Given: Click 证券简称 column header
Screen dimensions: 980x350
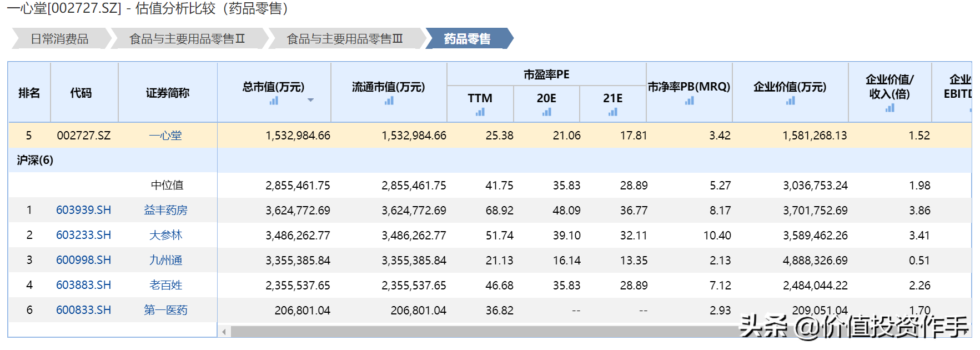Looking at the screenshot, I should 167,93.
